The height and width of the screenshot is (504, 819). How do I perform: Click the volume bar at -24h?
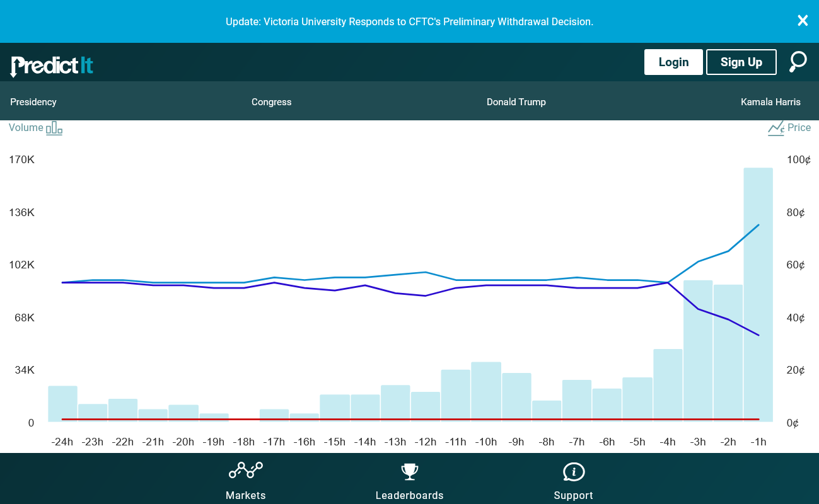point(62,403)
